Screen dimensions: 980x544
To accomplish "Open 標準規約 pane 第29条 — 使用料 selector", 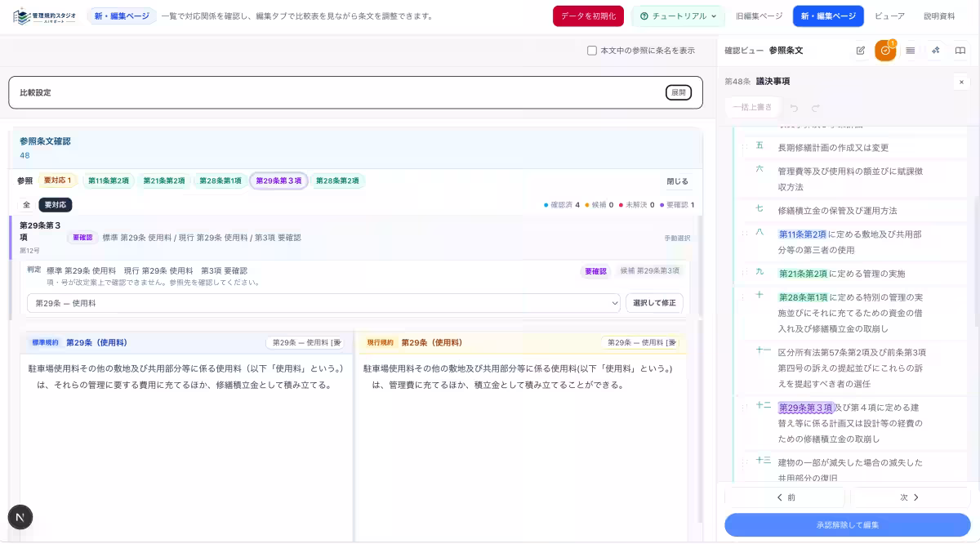I will [x=307, y=342].
